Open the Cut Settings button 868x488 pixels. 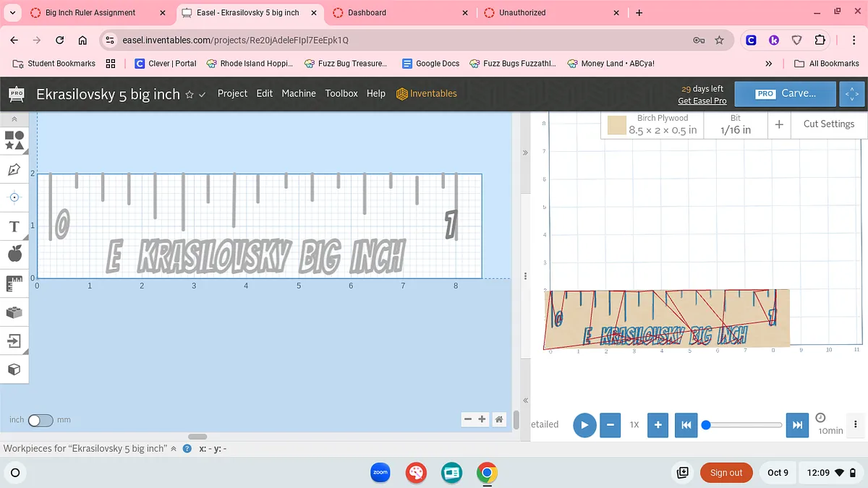click(x=828, y=124)
